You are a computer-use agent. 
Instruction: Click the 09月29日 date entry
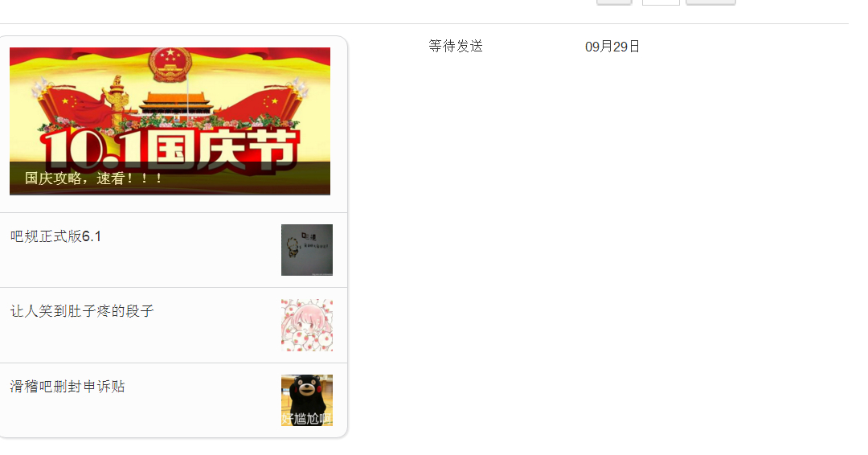click(612, 47)
